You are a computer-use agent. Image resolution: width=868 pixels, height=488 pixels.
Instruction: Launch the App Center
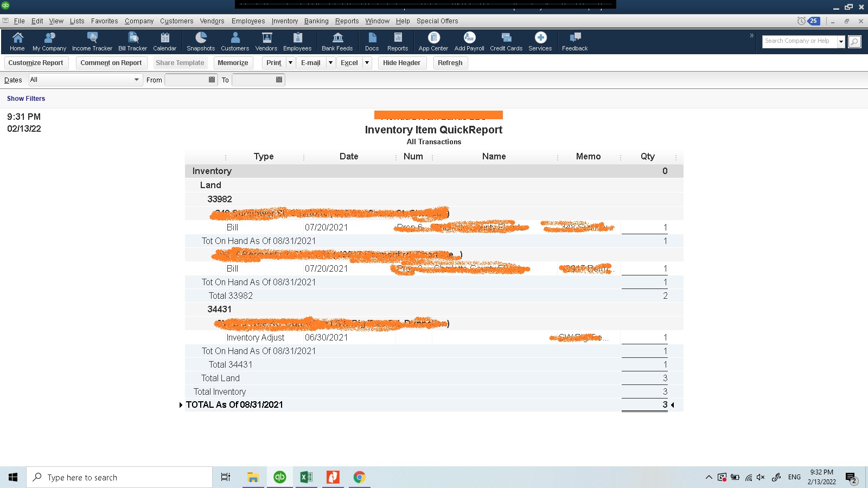pyautogui.click(x=432, y=41)
